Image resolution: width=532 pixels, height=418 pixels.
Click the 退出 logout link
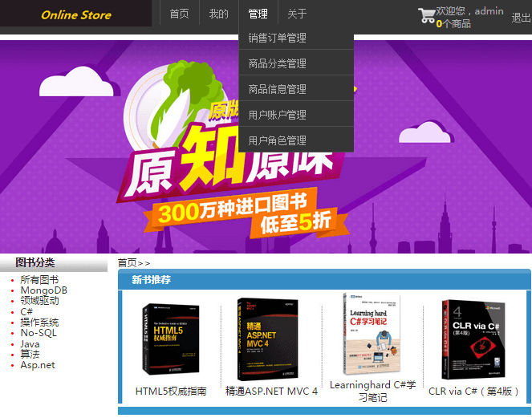click(x=521, y=18)
